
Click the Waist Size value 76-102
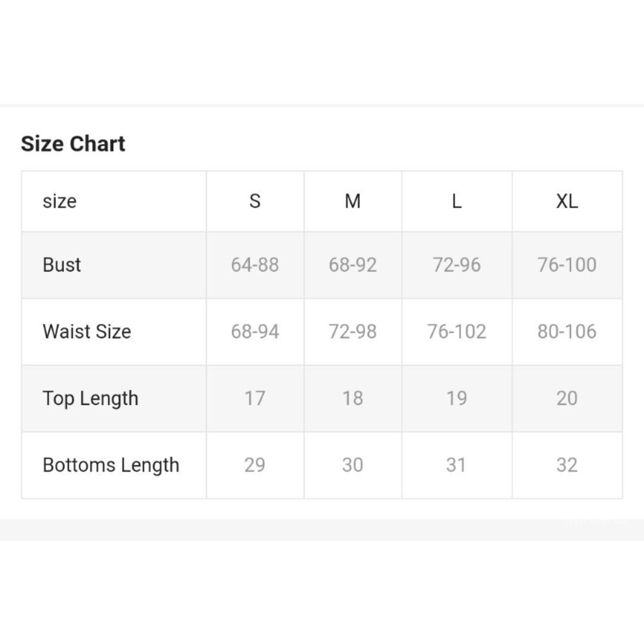(457, 331)
